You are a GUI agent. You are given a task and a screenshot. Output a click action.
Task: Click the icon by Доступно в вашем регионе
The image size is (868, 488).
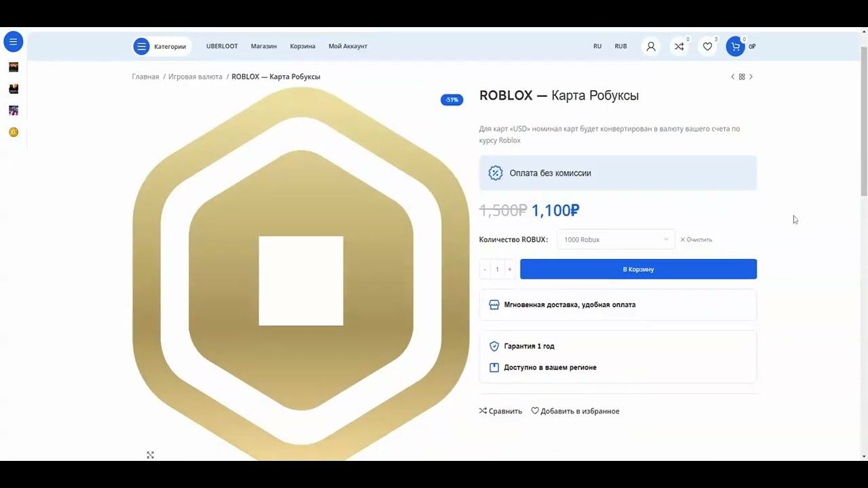[494, 367]
